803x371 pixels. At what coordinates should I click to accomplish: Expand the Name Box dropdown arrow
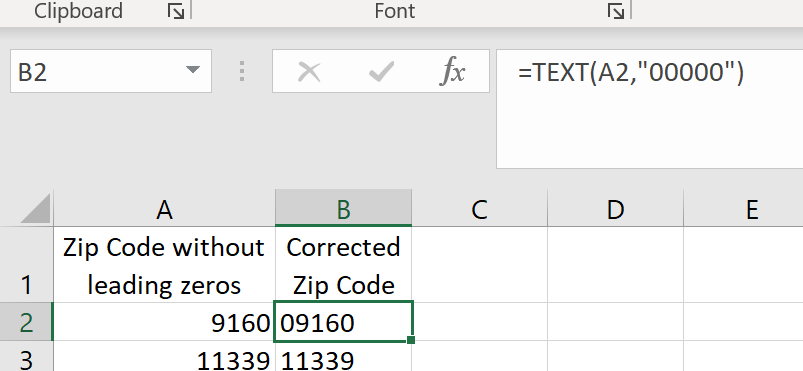(193, 70)
